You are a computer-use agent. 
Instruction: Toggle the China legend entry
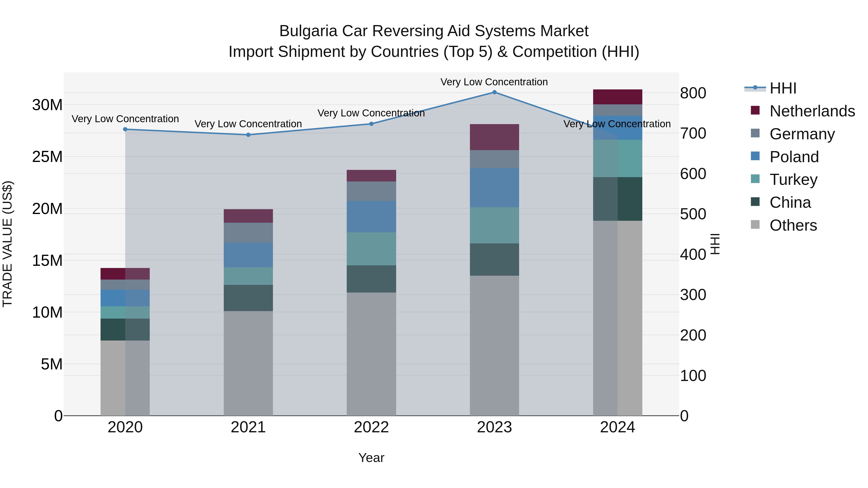point(780,202)
